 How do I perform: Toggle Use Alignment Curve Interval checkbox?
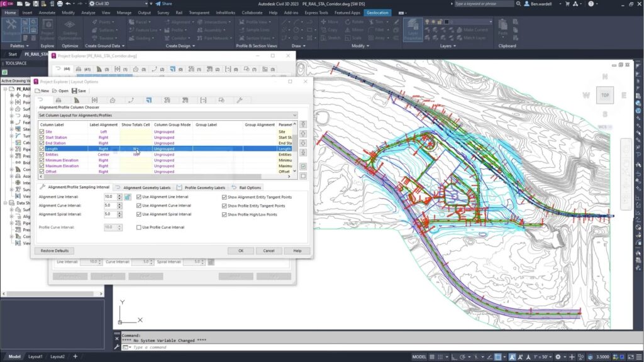pyautogui.click(x=139, y=206)
